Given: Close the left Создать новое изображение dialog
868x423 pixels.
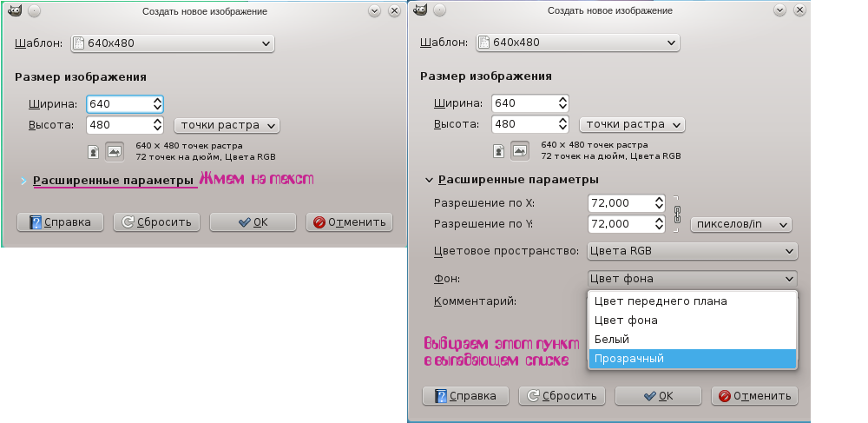Looking at the screenshot, I should (394, 10).
